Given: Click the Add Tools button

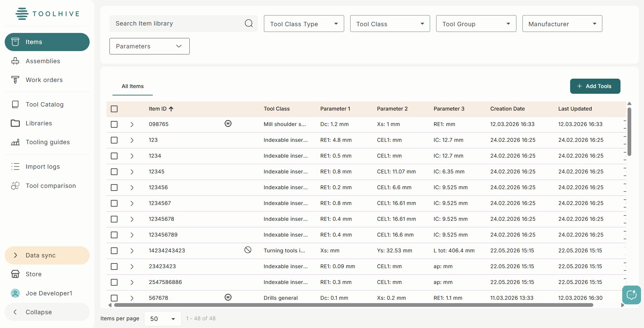Looking at the screenshot, I should pyautogui.click(x=595, y=86).
